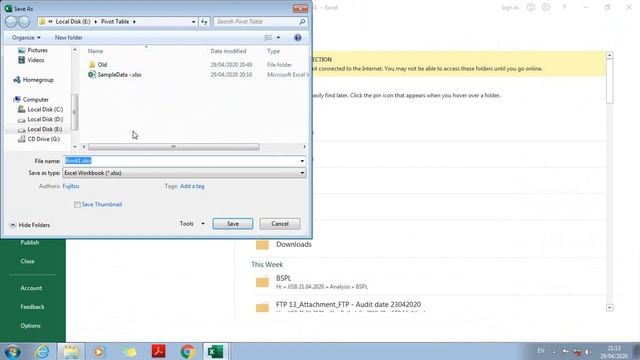The image size is (640, 360).
Task: Select Pictures in the navigation pane
Action: (38, 50)
